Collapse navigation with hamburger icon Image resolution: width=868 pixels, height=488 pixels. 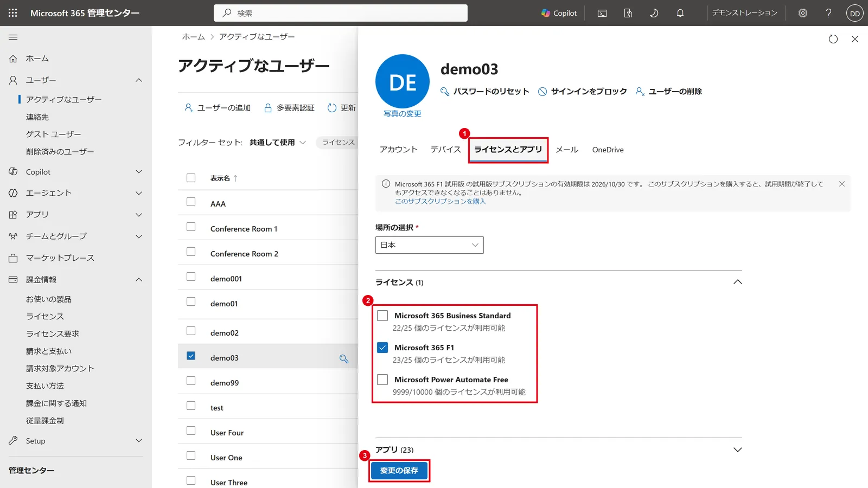pyautogui.click(x=13, y=37)
